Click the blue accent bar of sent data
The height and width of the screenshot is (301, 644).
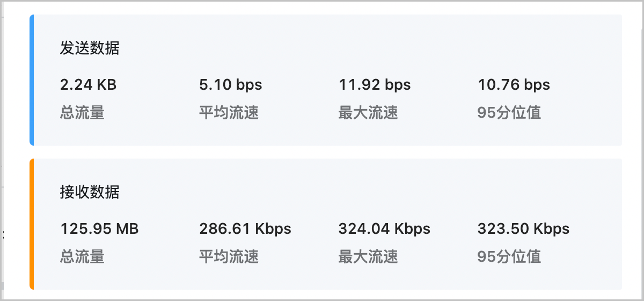coord(32,80)
